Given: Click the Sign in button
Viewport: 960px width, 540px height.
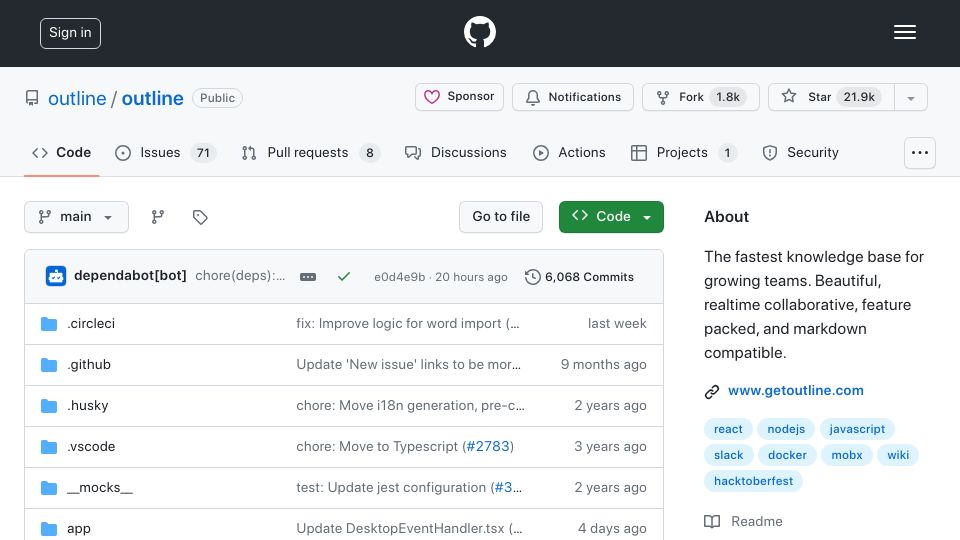Looking at the screenshot, I should [x=70, y=33].
